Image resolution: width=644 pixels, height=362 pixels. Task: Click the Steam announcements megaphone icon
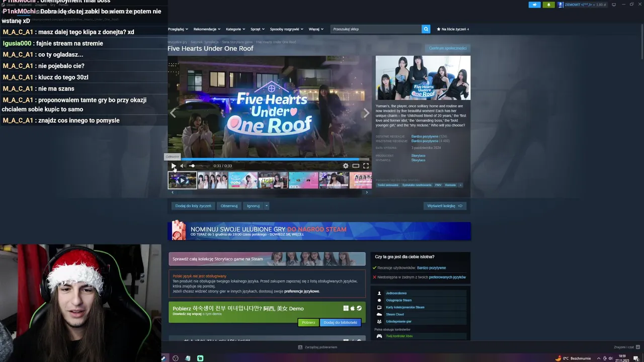[x=534, y=5]
